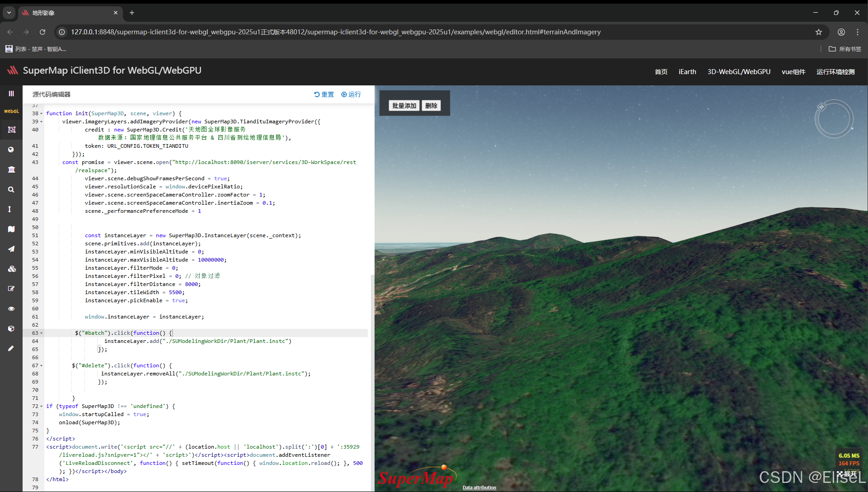Open the iEarth menu item
The height and width of the screenshot is (492, 868).
click(687, 72)
